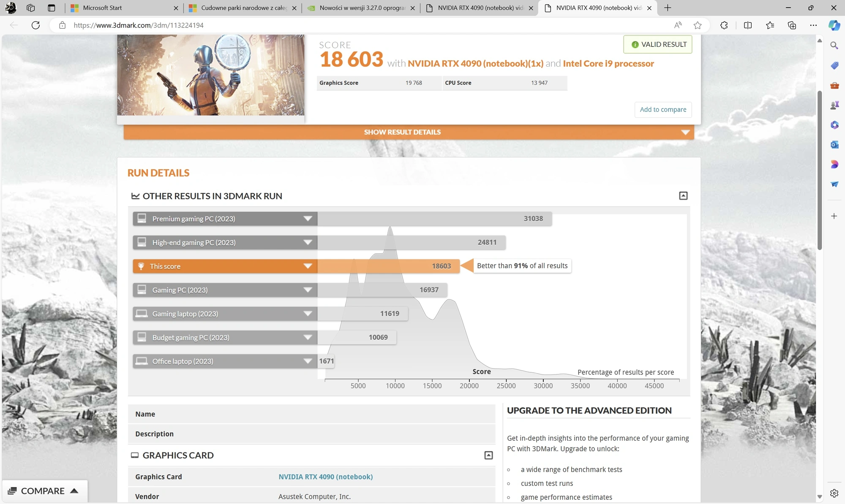Click the CPU Score value 13 947
The width and height of the screenshot is (845, 504).
point(539,83)
